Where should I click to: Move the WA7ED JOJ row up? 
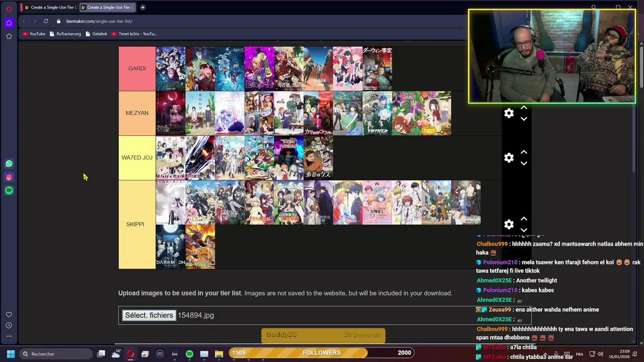click(x=524, y=152)
